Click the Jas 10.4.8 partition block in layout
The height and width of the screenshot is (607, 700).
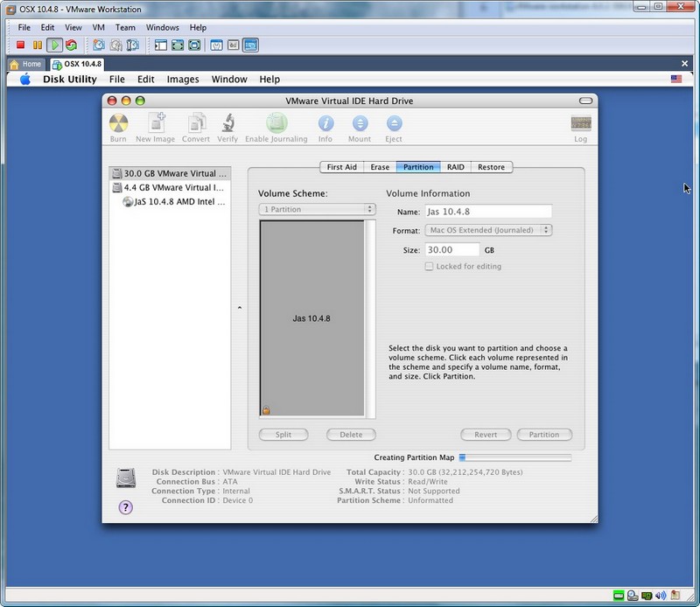[x=312, y=318]
